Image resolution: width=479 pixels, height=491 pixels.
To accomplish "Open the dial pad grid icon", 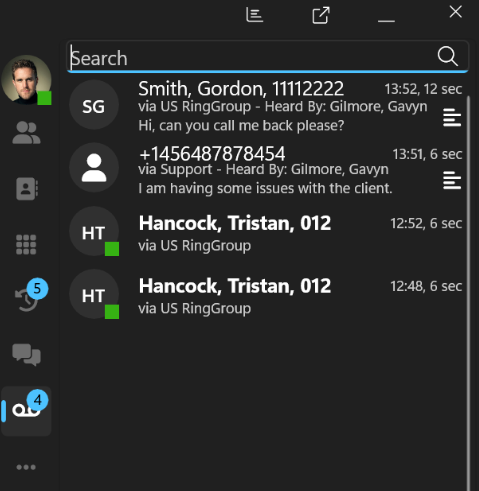I will pyautogui.click(x=26, y=244).
